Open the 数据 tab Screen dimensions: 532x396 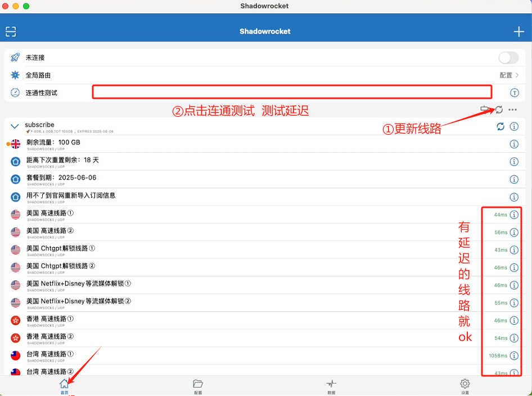coord(331,386)
